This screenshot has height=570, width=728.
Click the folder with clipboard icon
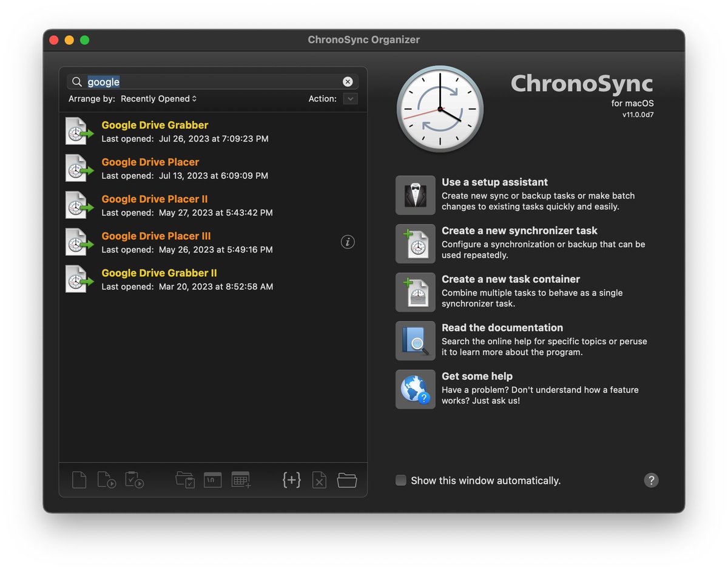185,480
